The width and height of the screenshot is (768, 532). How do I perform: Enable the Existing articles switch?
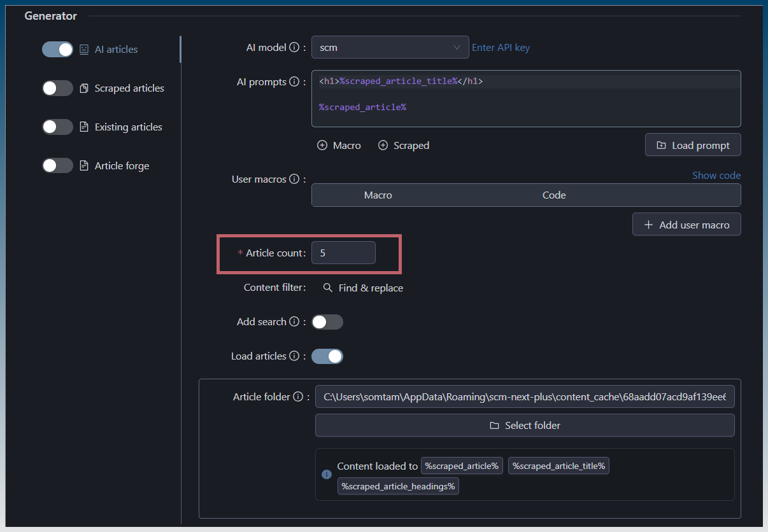(57, 127)
